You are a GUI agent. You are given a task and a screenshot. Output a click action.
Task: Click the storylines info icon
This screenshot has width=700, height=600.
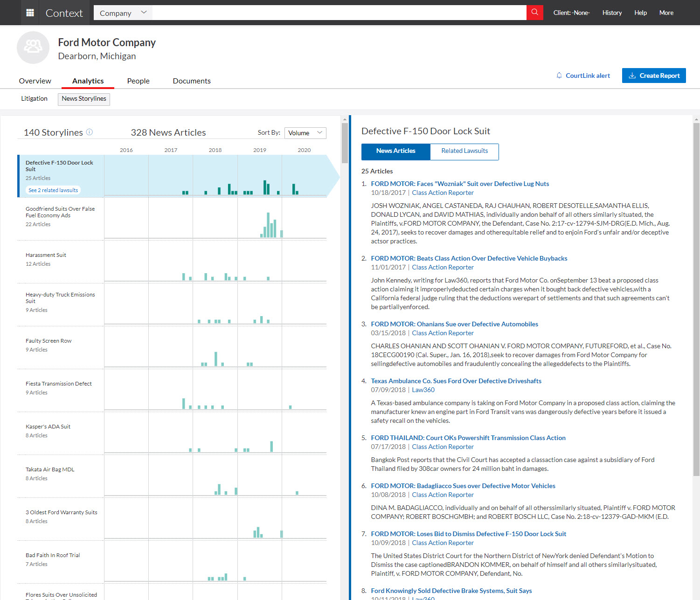click(x=90, y=132)
